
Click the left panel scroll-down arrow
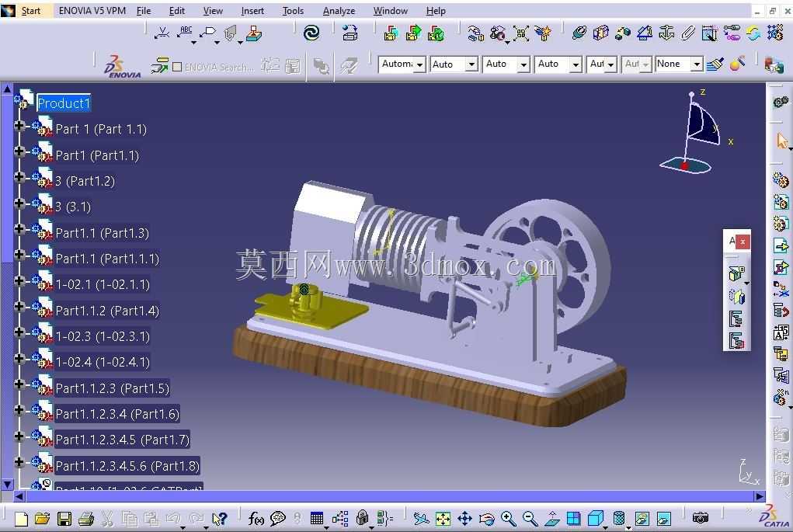(7, 484)
